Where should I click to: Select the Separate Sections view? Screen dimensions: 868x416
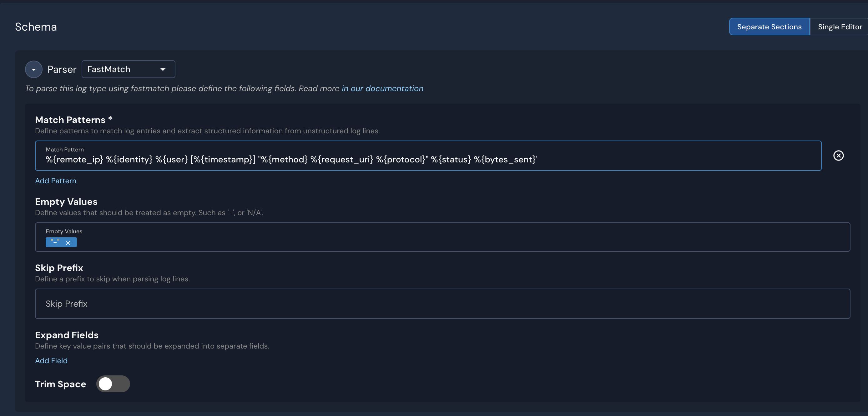[769, 27]
